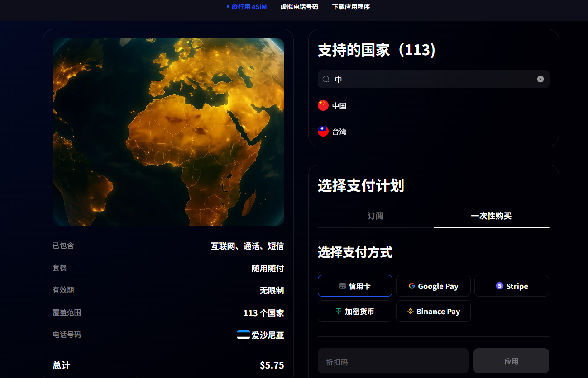
Task: Click the Stripe logo icon
Action: click(x=500, y=286)
